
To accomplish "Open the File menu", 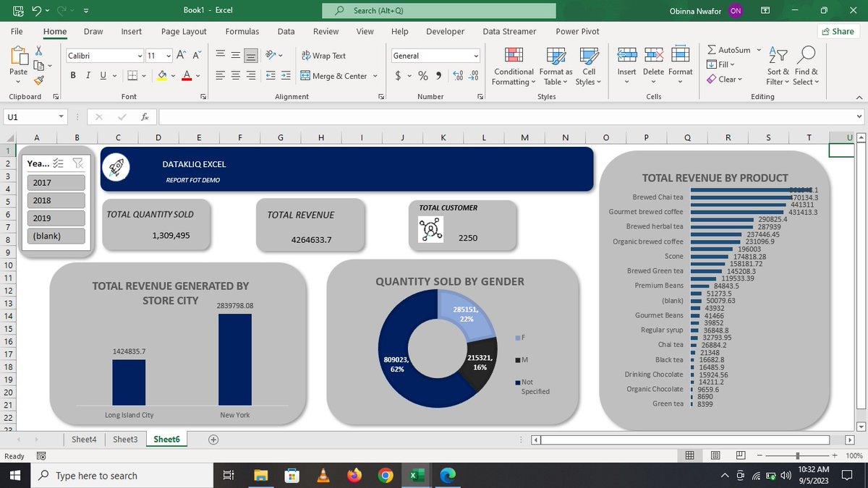I will coord(17,31).
